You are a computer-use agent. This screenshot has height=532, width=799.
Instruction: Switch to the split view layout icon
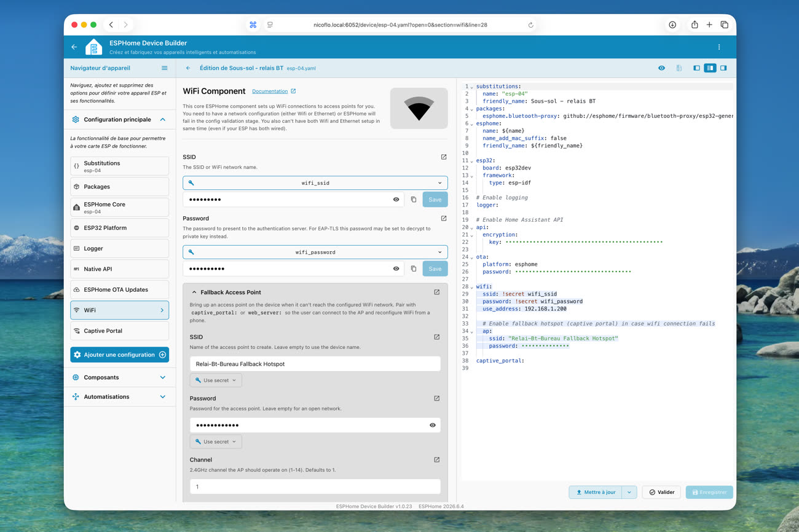(710, 68)
